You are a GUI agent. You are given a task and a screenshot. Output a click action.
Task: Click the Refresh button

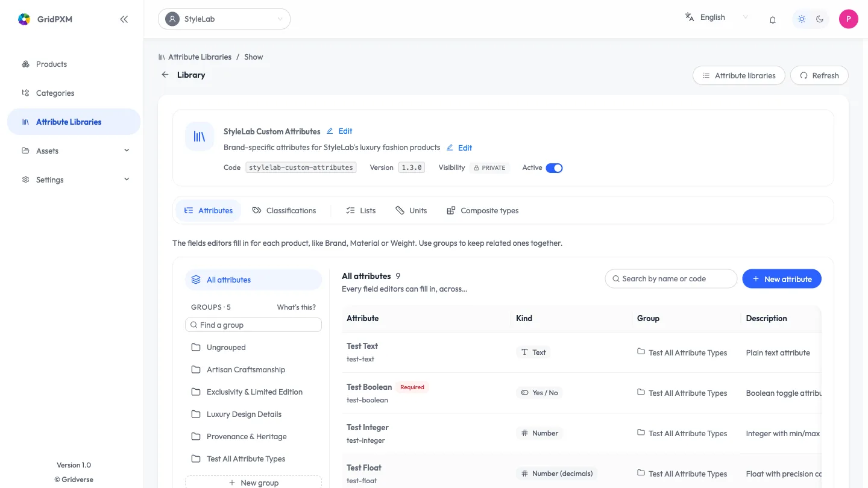[x=819, y=75]
